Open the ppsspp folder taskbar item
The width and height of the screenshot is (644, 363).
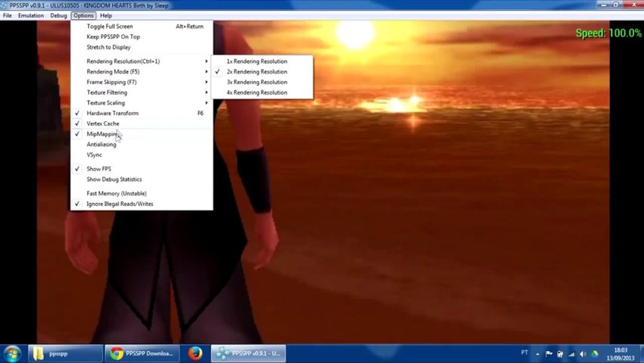click(x=65, y=353)
